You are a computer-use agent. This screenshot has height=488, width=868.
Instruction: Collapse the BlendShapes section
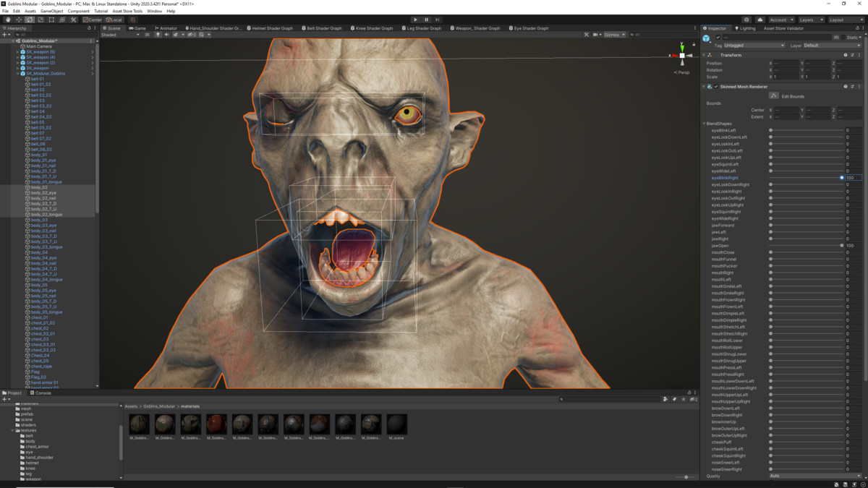pos(705,124)
